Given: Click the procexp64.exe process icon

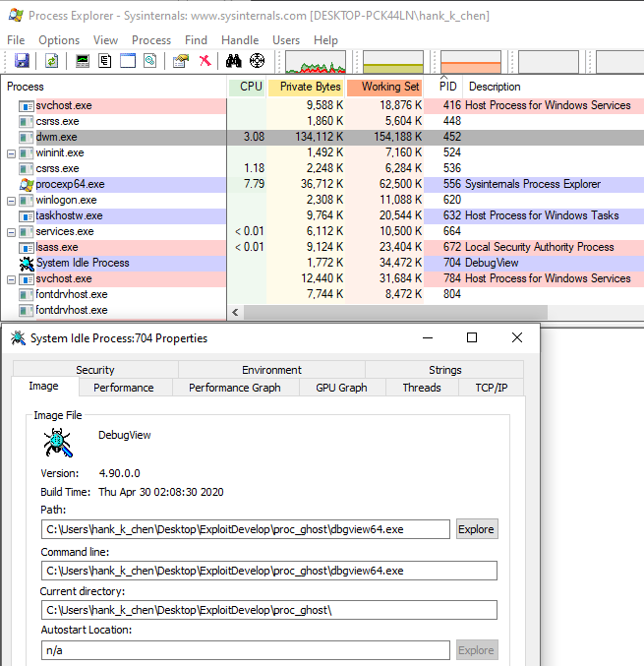Looking at the screenshot, I should click(x=27, y=184).
